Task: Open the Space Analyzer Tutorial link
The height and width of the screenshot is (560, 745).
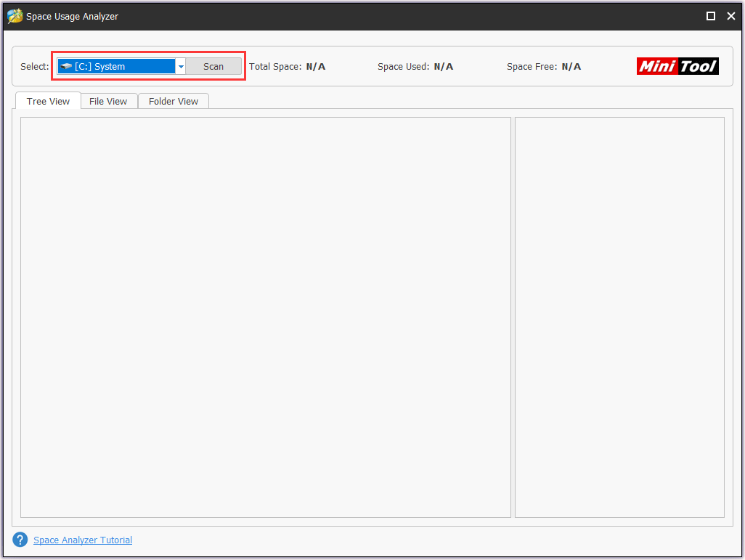Action: click(x=83, y=540)
